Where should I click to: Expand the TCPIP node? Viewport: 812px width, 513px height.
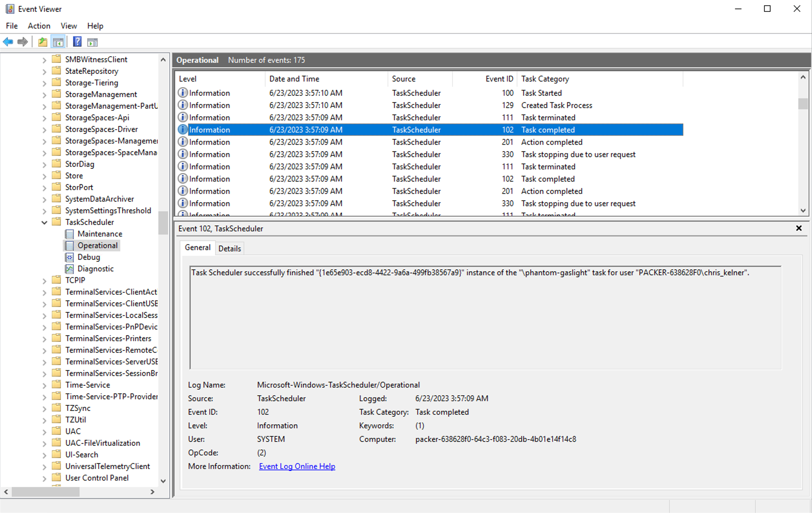45,280
